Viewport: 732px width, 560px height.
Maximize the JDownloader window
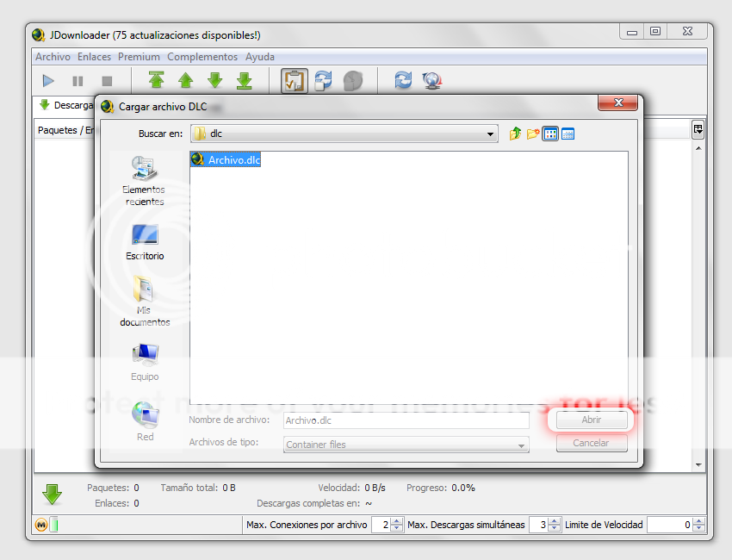tap(655, 31)
